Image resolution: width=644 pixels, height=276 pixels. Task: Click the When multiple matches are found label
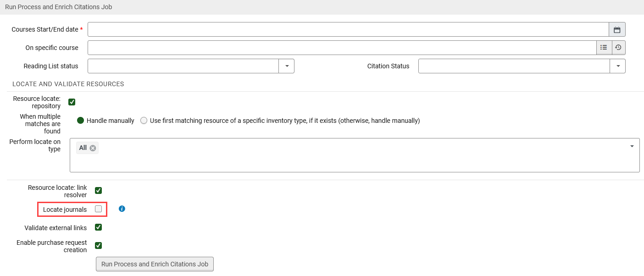[40, 124]
